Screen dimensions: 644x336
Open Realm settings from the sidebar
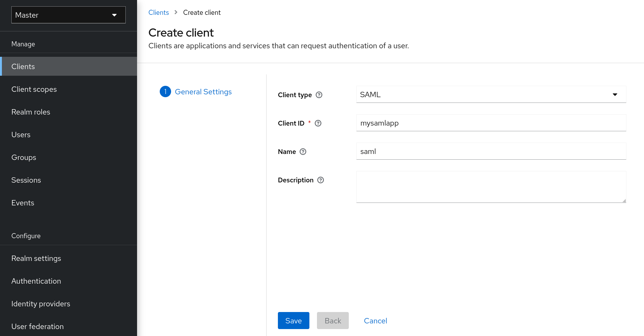[x=36, y=258]
